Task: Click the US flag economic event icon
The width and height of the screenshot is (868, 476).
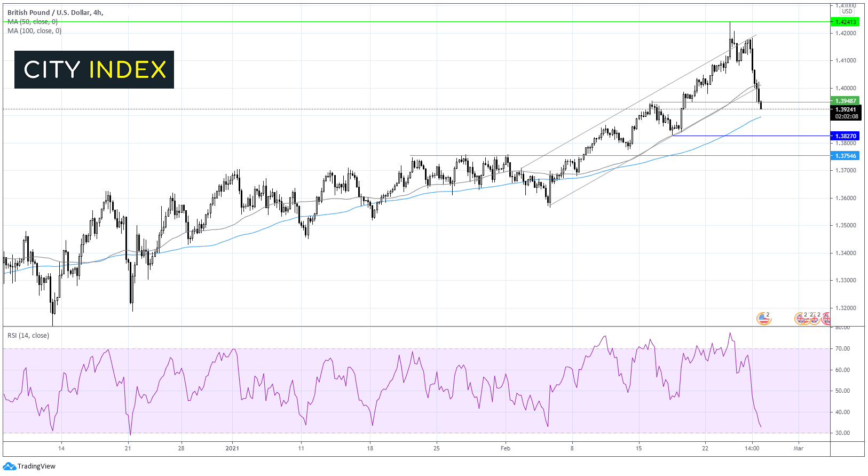Action: (764, 319)
